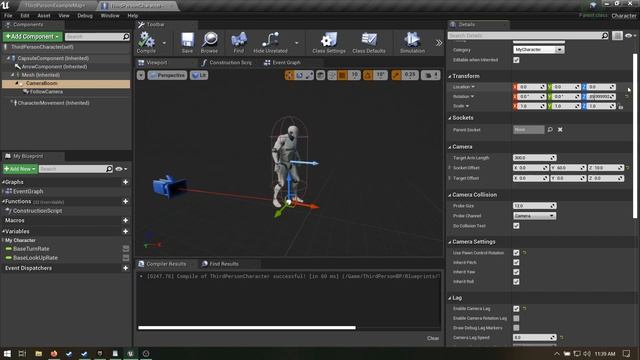Click Target Arm Length value field
The height and width of the screenshot is (360, 640).
[535, 158]
